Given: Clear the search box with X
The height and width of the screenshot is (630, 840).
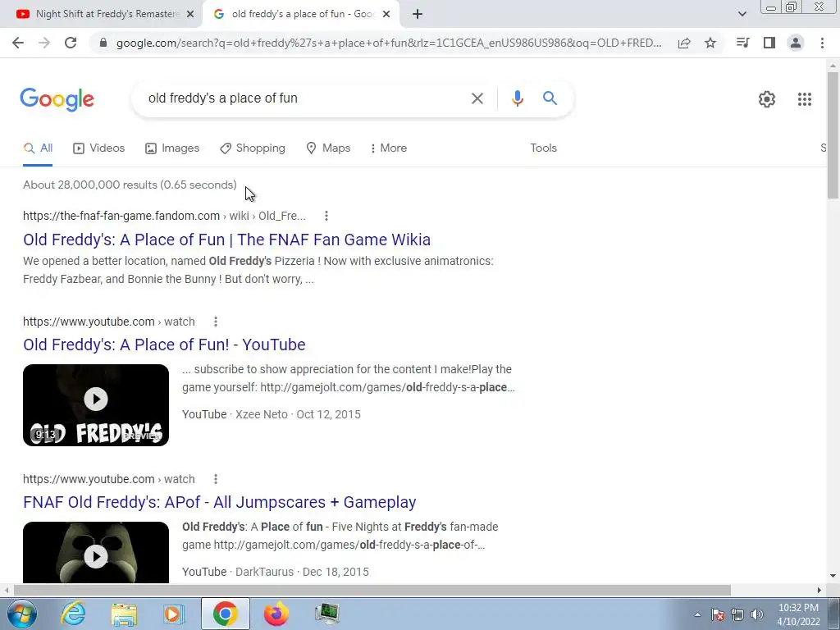Looking at the screenshot, I should tap(477, 98).
